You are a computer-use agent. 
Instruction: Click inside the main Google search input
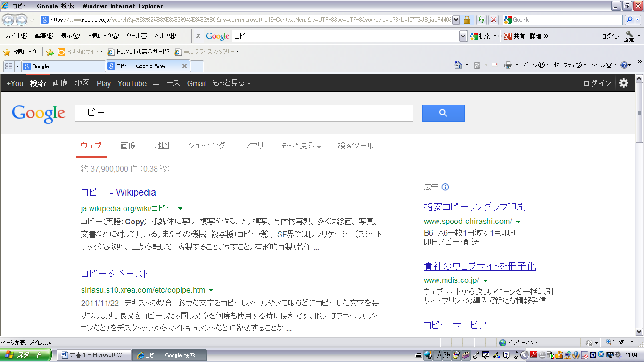tap(244, 113)
